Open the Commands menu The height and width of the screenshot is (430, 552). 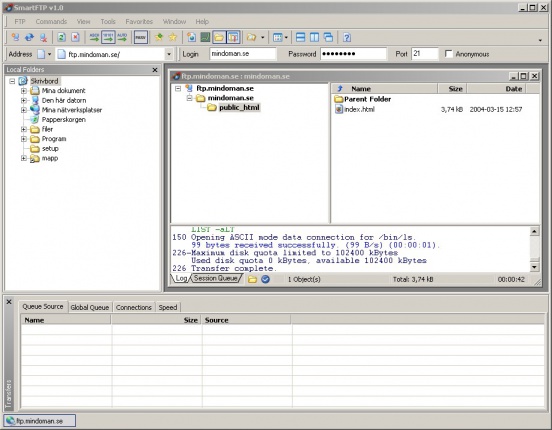tap(51, 21)
